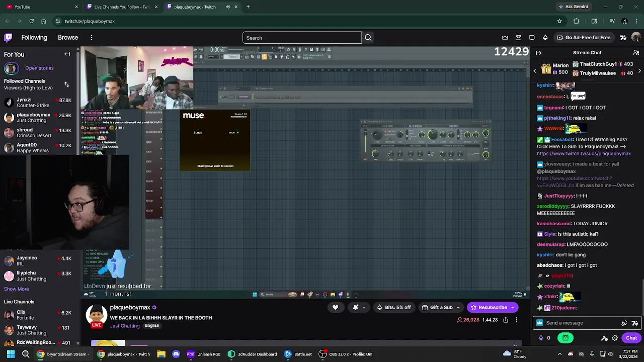The image size is (644, 362).
Task: Open the chat community users icon
Action: click(636, 53)
